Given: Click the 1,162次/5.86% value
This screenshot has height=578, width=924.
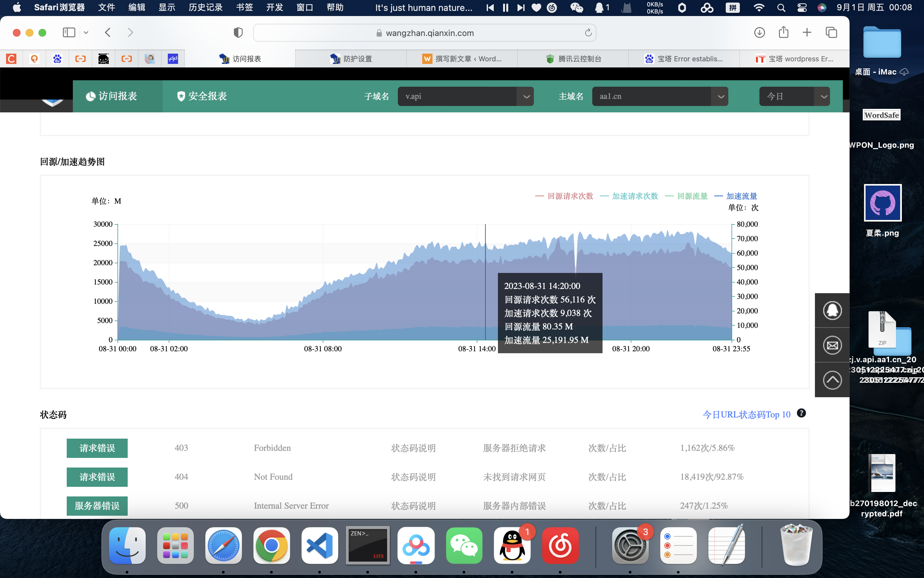Looking at the screenshot, I should [707, 448].
